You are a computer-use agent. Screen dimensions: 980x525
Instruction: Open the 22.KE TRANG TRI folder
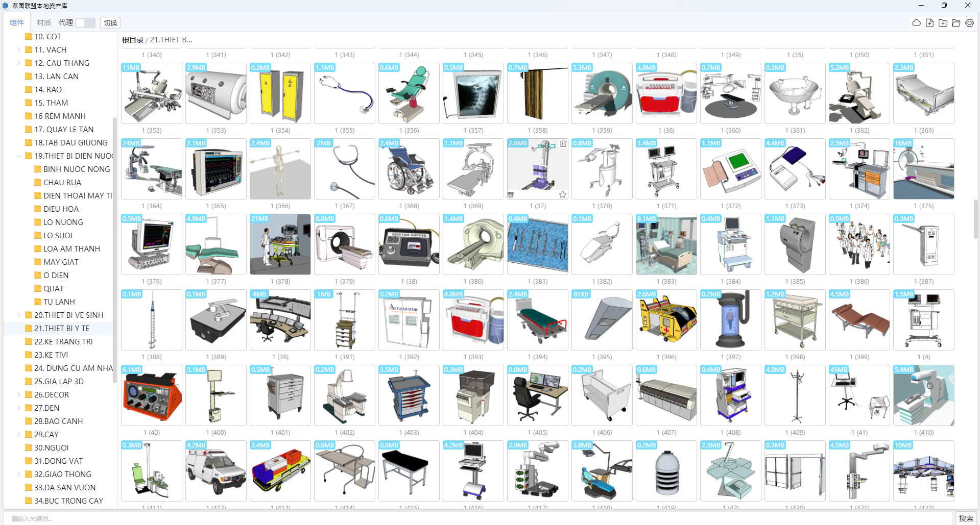(63, 342)
